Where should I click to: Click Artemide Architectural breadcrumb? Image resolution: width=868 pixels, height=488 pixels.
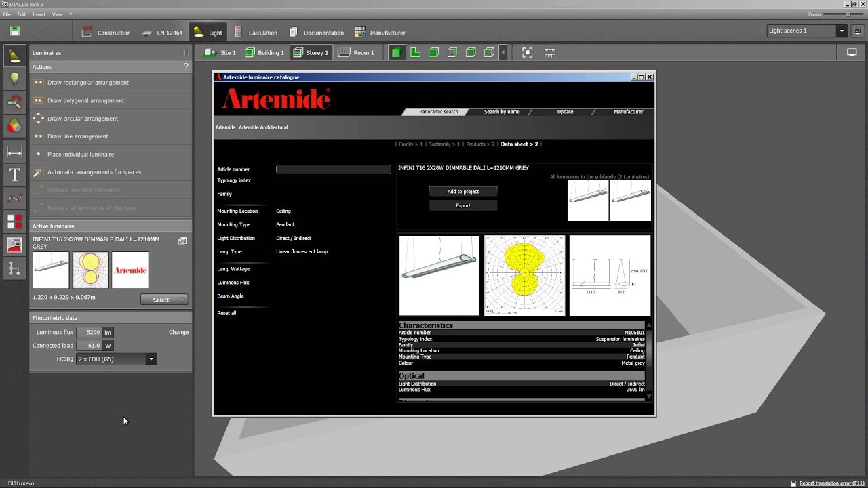coord(263,127)
